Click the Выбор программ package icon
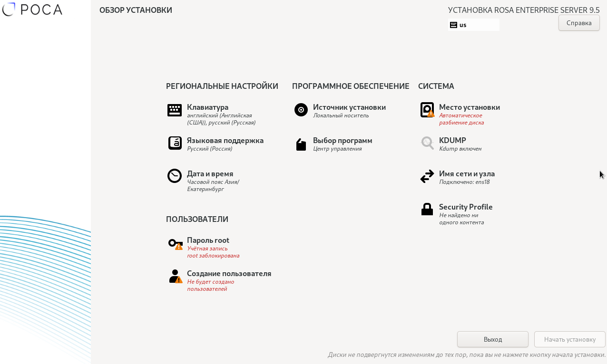This screenshot has height=364, width=607. [x=301, y=144]
